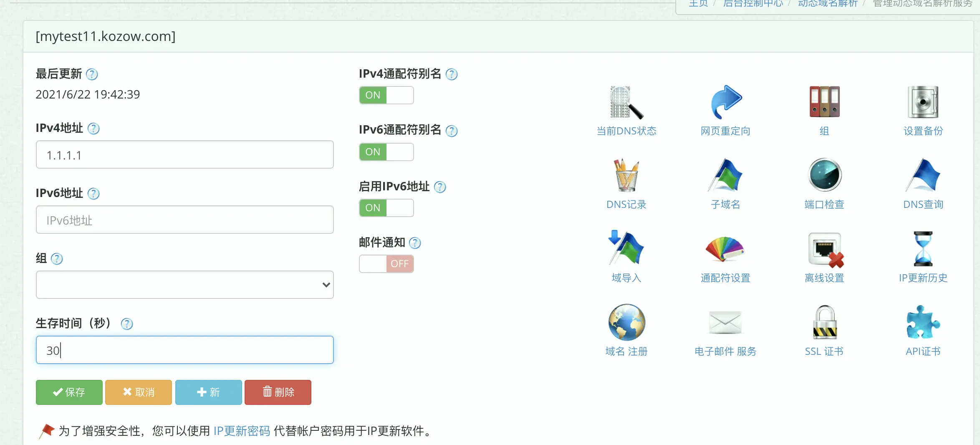This screenshot has height=445, width=980.
Task: Click the SSL 证书 padlock icon
Action: coord(824,322)
